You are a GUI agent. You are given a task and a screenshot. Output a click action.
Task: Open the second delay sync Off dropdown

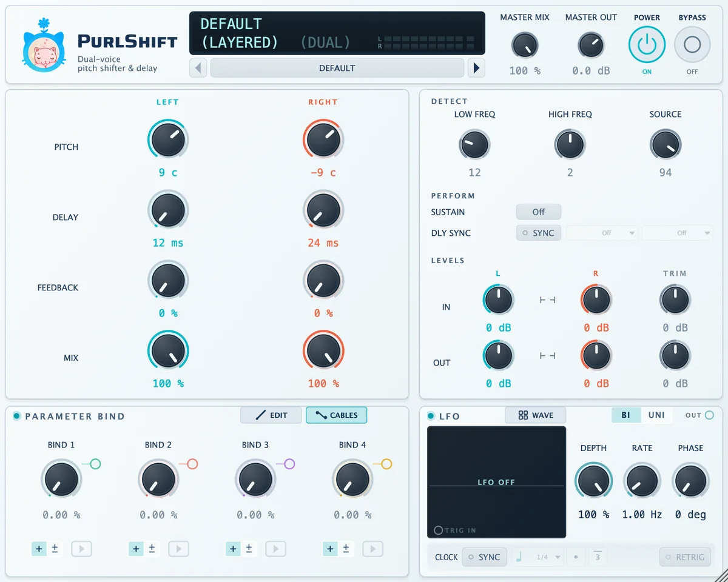point(677,233)
